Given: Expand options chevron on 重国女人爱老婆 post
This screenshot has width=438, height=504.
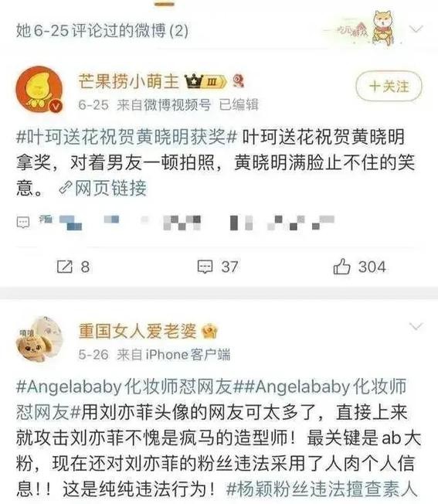Looking at the screenshot, I should tap(416, 327).
